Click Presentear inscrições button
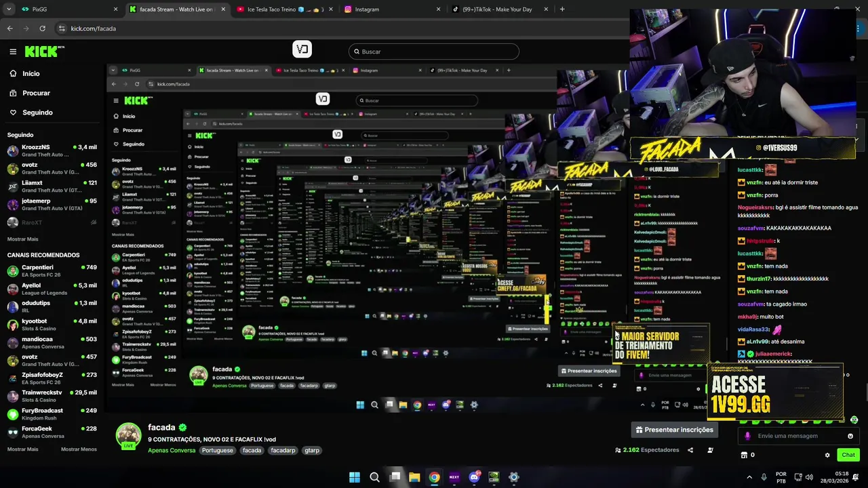This screenshot has width=868, height=488. point(673,430)
